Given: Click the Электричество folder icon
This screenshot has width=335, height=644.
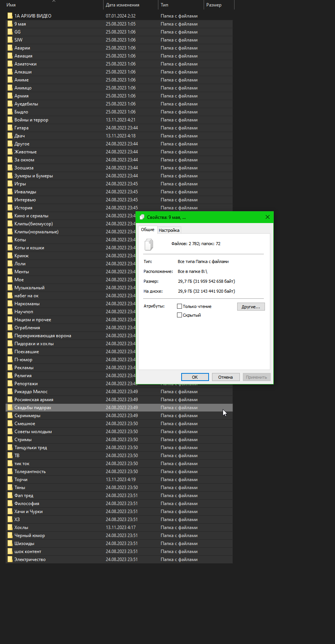Looking at the screenshot, I should point(10,560).
